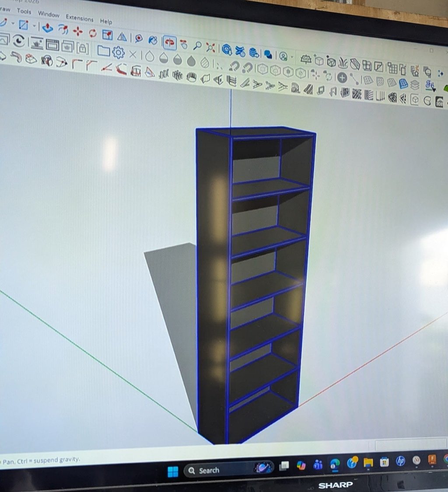The width and height of the screenshot is (448, 492).
Task: Click the stacked layers icon
Action: [415, 85]
